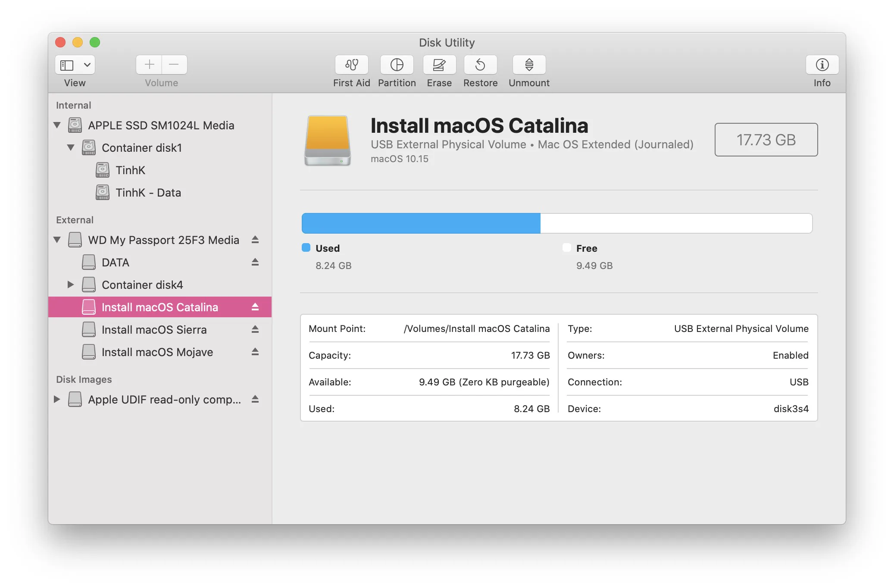Click the Erase toolbar icon
Screen dimensions: 894x588
pos(439,65)
